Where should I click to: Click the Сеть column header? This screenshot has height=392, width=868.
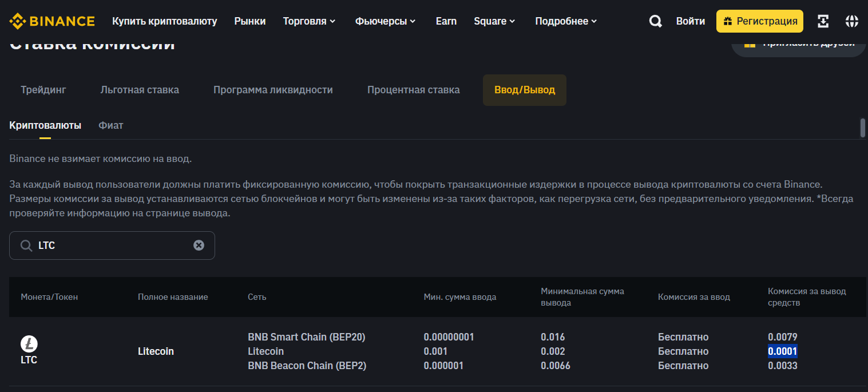point(257,297)
